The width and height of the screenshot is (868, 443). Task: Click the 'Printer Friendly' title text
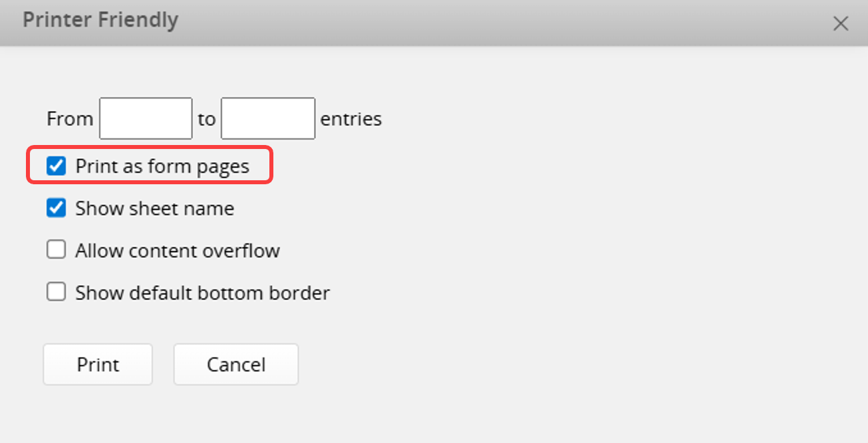(100, 21)
